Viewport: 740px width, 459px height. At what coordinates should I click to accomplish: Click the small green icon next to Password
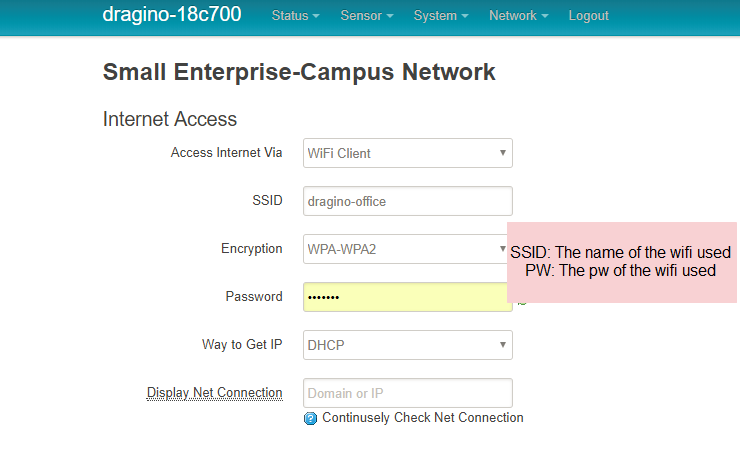pyautogui.click(x=522, y=303)
